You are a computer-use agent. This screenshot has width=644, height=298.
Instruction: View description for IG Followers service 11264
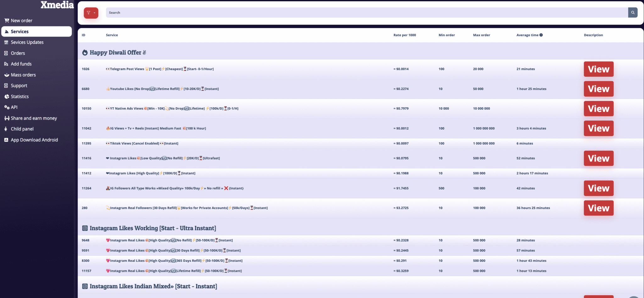click(598, 188)
